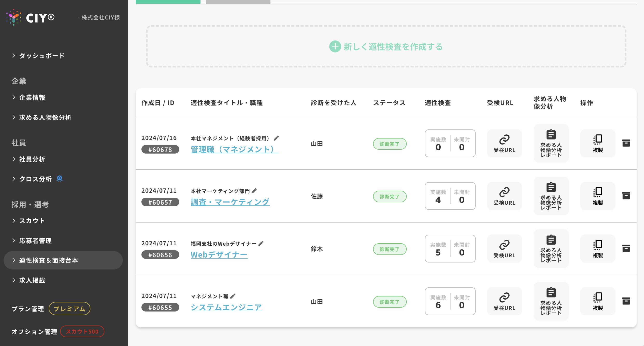Click the プレミアム plan badge
This screenshot has width=644, height=346.
pos(69,309)
